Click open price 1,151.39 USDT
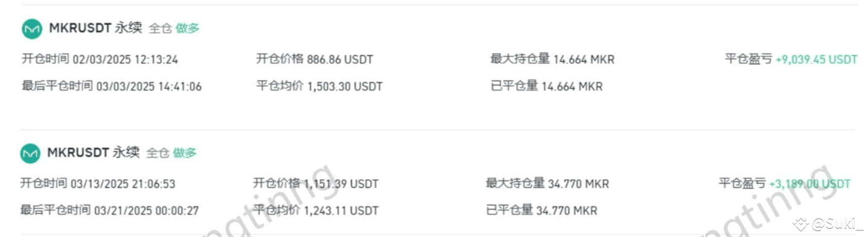The height and width of the screenshot is (237, 868). point(341,183)
